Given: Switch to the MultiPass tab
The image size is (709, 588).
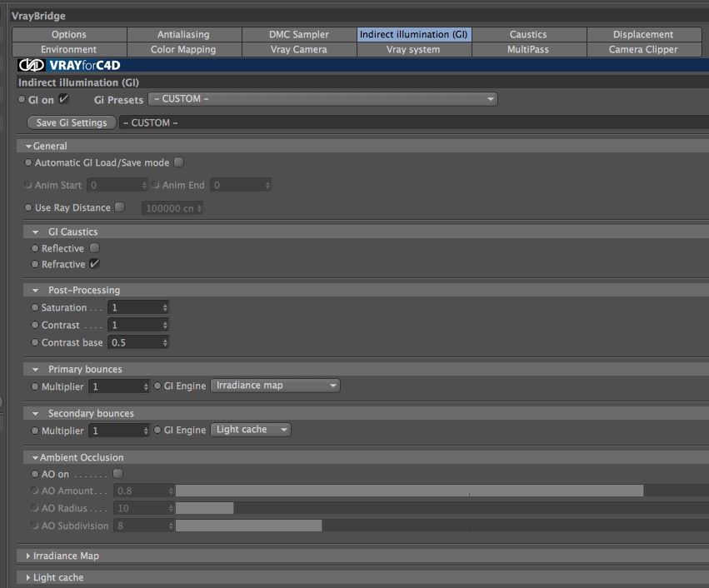Looking at the screenshot, I should click(529, 49).
